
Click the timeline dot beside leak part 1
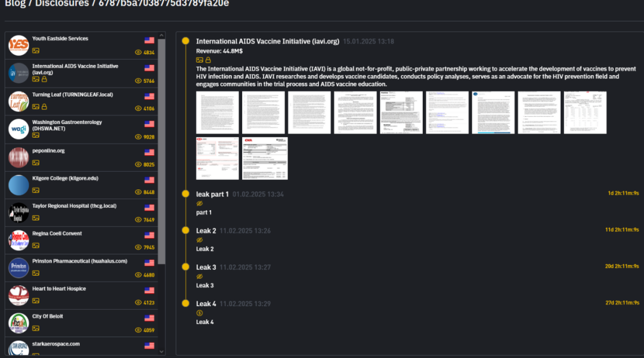[185, 194]
